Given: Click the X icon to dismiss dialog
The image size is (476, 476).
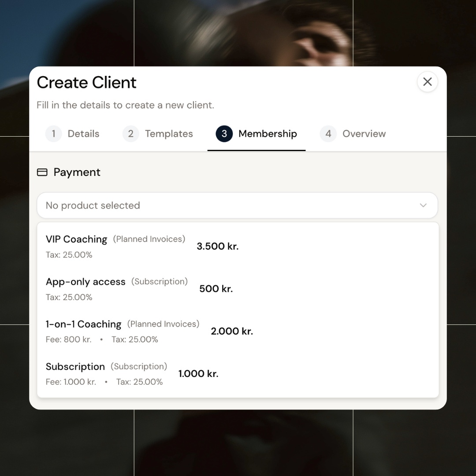Looking at the screenshot, I should [x=427, y=82].
